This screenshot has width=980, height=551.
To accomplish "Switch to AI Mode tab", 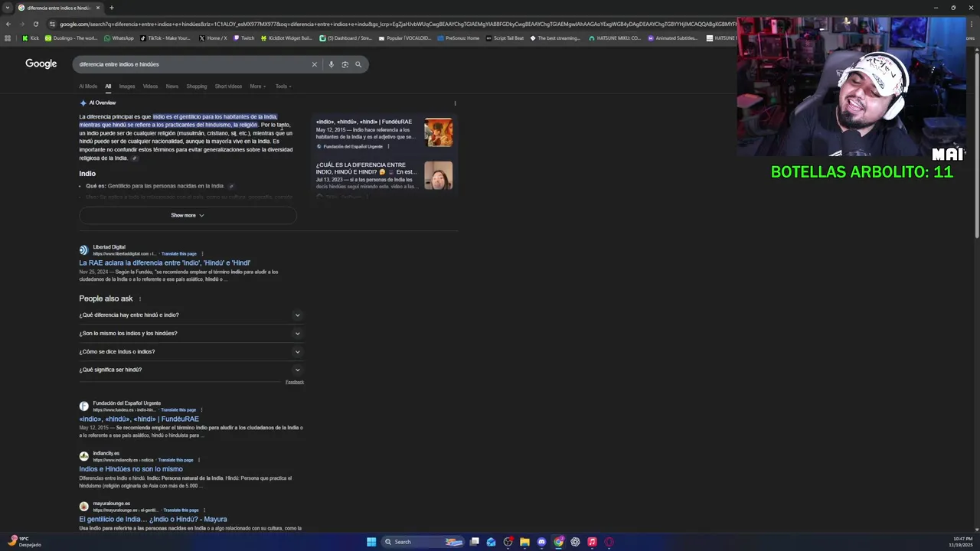I will tap(88, 86).
